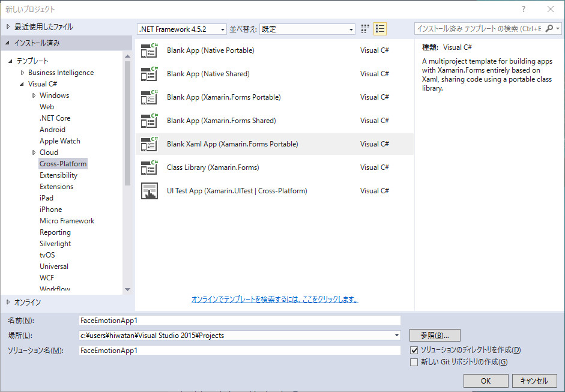Select the Cross-Platform category
The width and height of the screenshot is (565, 392).
coord(63,164)
